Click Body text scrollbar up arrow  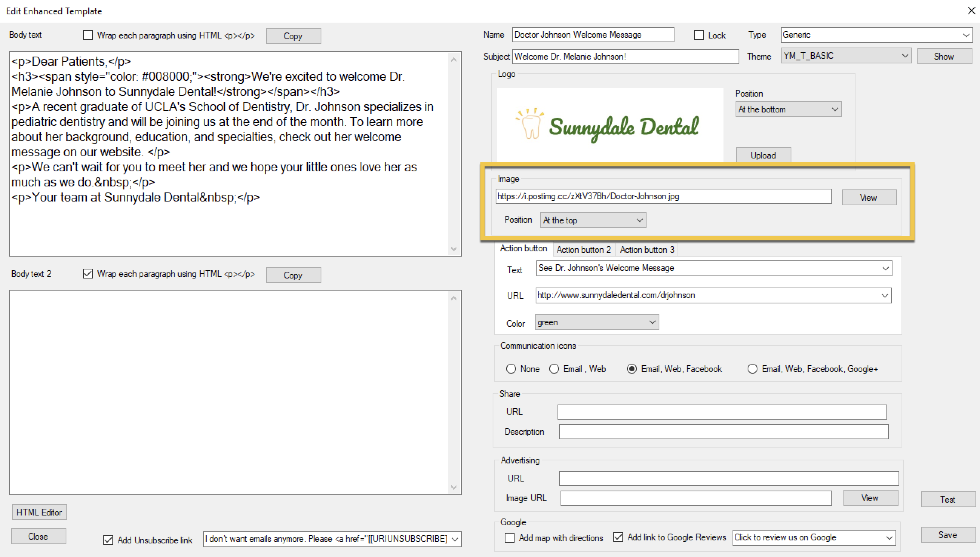[453, 60]
